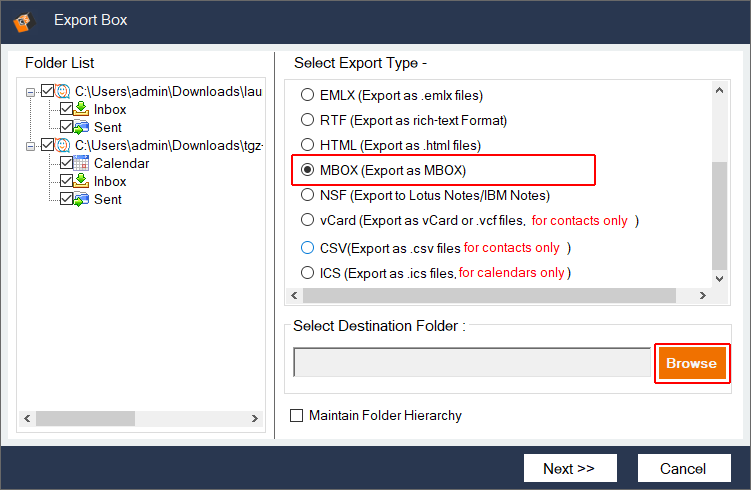Click the mailbox icon of the tgz path
Screen dimensions: 751x490
pos(64,145)
